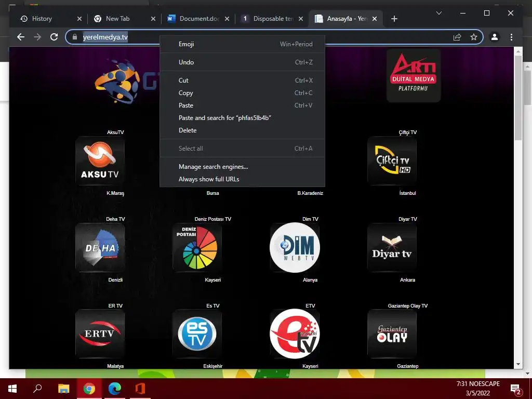The height and width of the screenshot is (399, 532).
Task: Open the Windows Start menu
Action: (x=12, y=389)
